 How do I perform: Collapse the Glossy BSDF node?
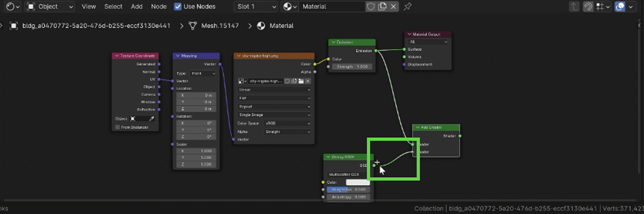click(x=328, y=157)
